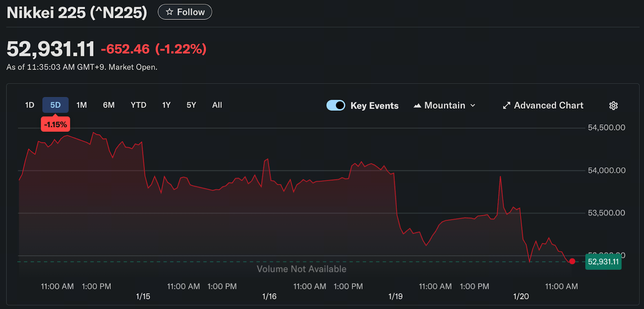Choose the 5Y time range
Viewport: 644px width, 309px height.
point(191,105)
